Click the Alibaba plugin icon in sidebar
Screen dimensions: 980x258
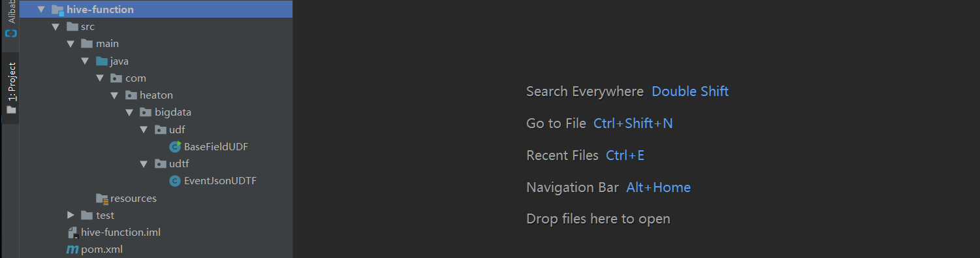pyautogui.click(x=10, y=33)
